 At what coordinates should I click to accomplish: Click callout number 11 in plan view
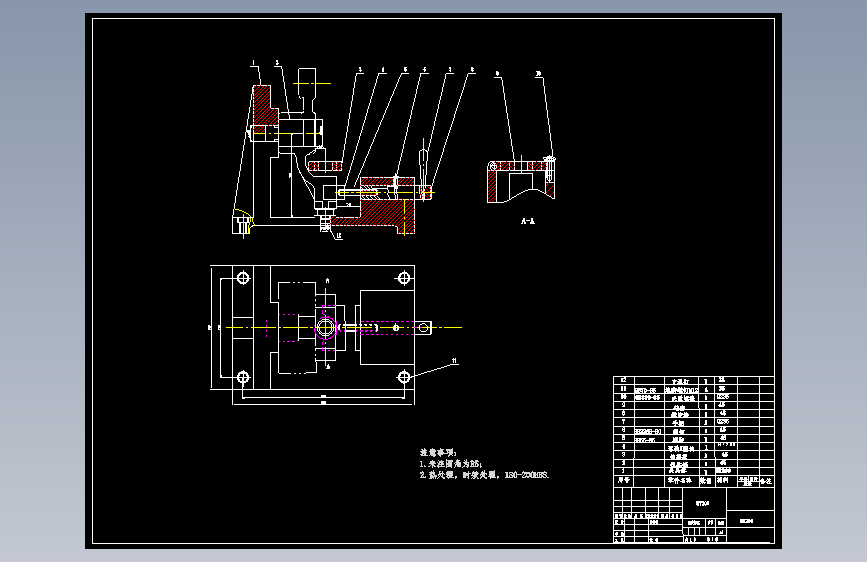[x=455, y=361]
